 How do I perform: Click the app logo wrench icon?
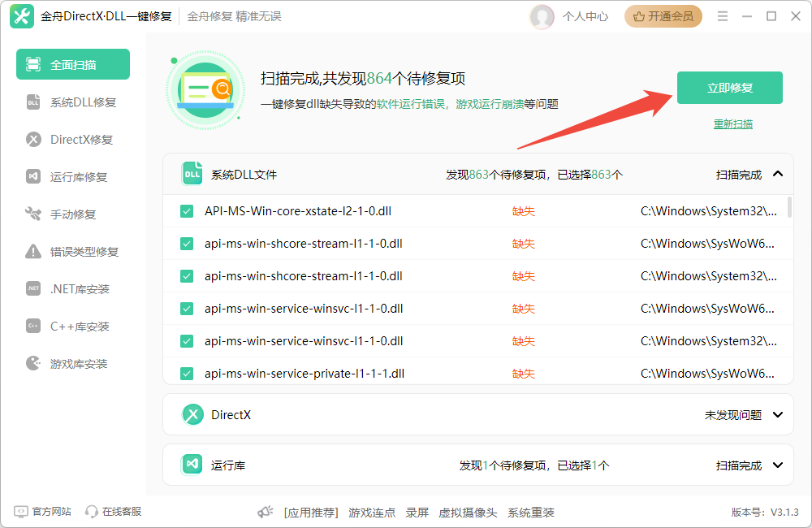(x=22, y=16)
